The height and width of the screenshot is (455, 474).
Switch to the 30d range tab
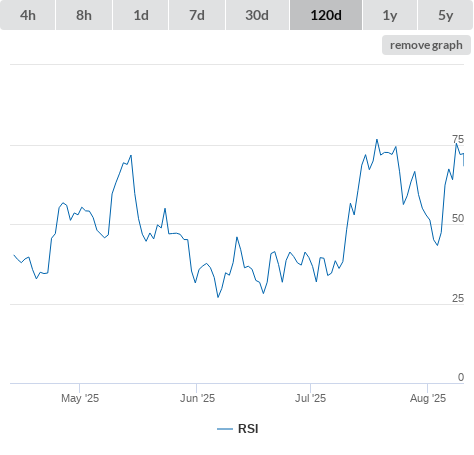257,15
